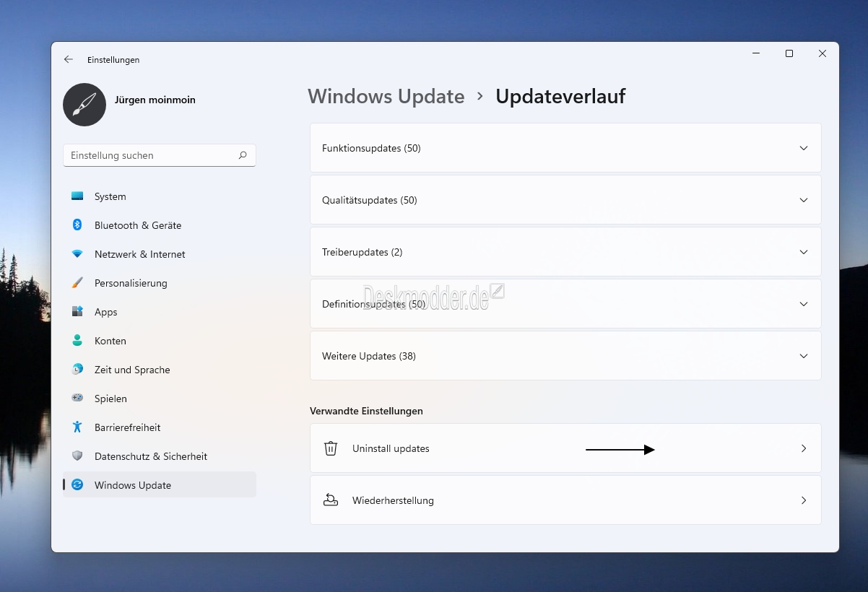Click the Apps icon in sidebar
868x592 pixels.
click(x=77, y=312)
